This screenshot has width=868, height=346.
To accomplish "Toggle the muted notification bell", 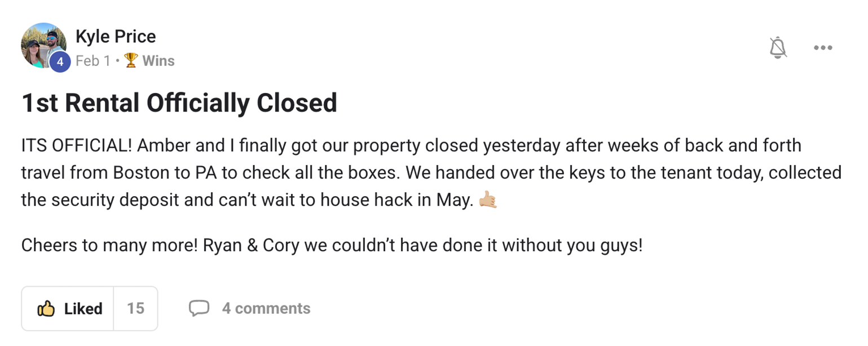I will [778, 48].
